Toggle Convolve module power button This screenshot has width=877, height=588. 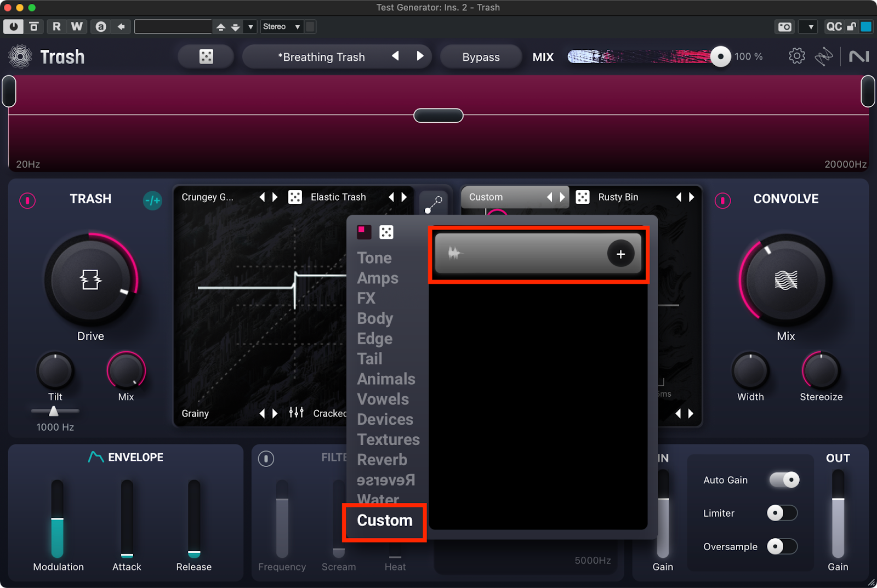pyautogui.click(x=722, y=201)
